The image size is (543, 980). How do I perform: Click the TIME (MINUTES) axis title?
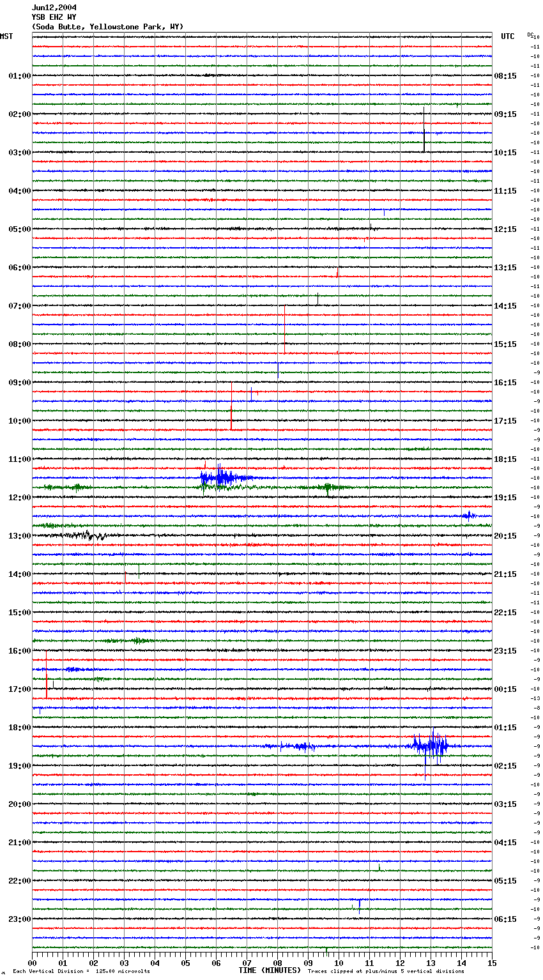pyautogui.click(x=270, y=970)
